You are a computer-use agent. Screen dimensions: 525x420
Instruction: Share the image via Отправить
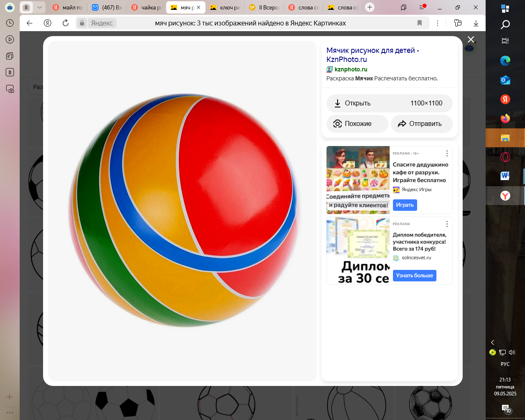pyautogui.click(x=422, y=124)
